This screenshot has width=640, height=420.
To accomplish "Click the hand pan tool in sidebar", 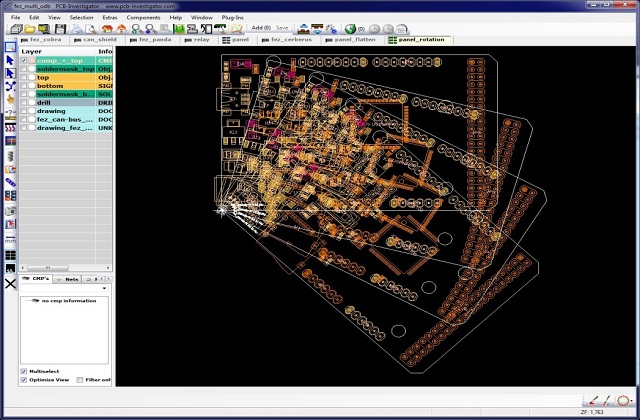I will [x=10, y=100].
